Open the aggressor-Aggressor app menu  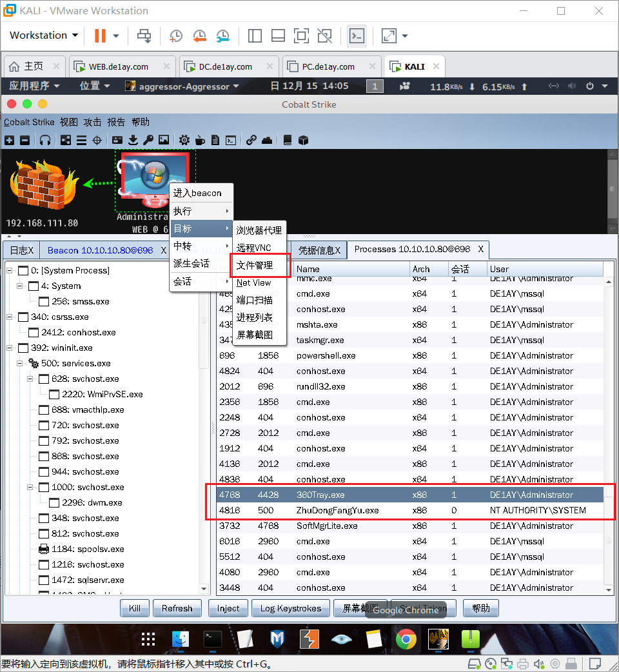[182, 86]
